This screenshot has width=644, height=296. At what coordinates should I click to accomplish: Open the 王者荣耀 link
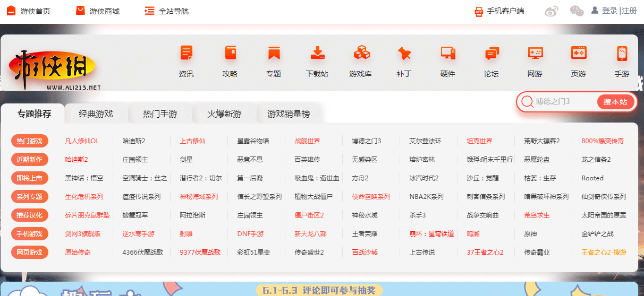[365, 234]
